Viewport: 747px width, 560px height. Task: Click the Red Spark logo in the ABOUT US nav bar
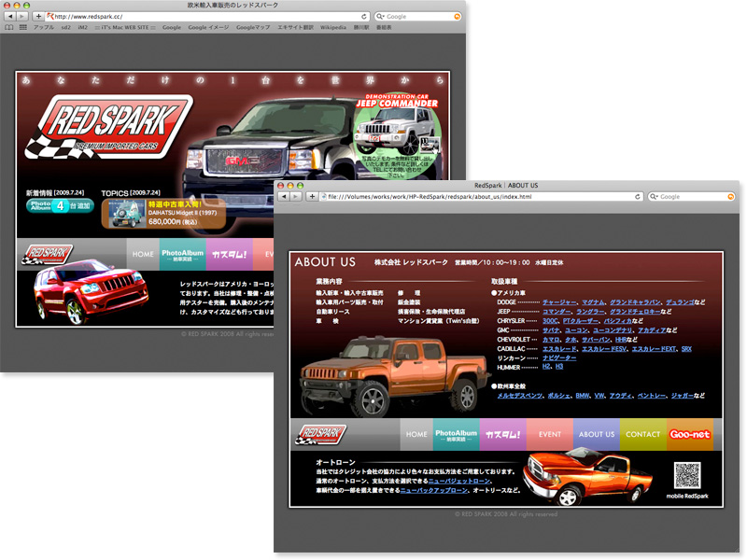pyautogui.click(x=321, y=434)
